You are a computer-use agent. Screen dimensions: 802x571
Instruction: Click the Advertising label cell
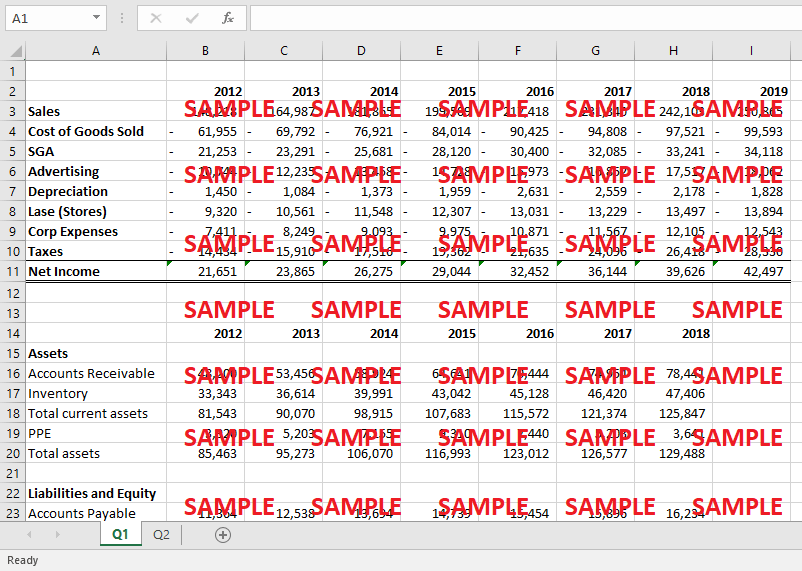96,171
